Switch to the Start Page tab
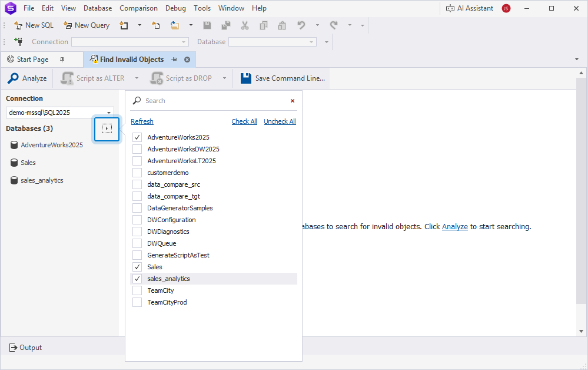The image size is (588, 370). (x=32, y=60)
